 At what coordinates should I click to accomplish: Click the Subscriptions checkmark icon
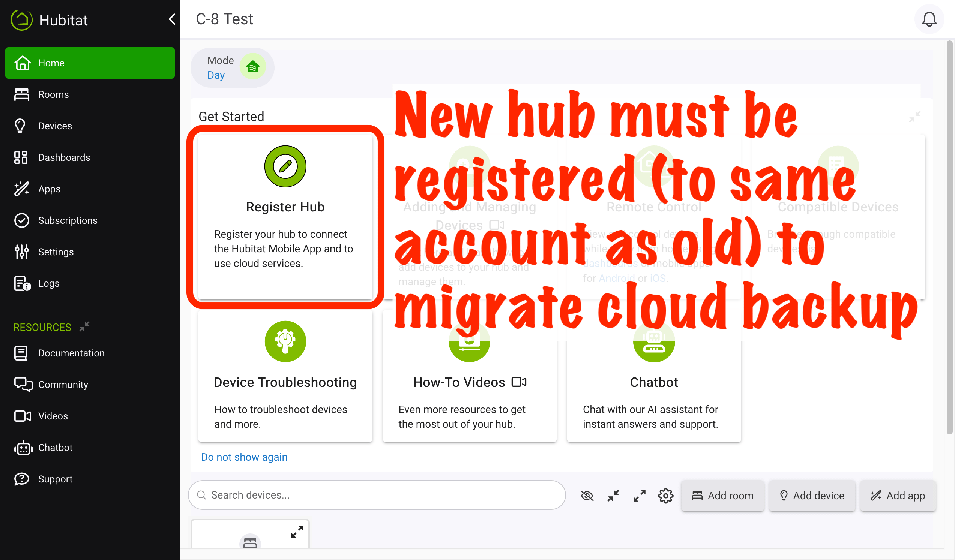(22, 220)
